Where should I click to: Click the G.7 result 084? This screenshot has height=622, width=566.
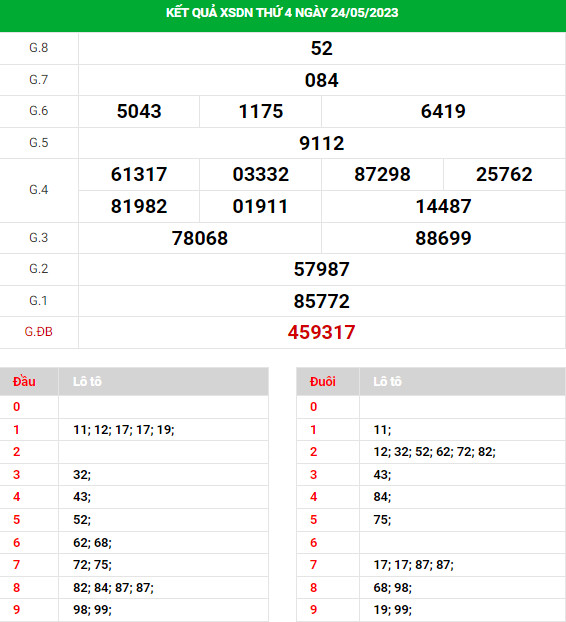[x=321, y=80]
